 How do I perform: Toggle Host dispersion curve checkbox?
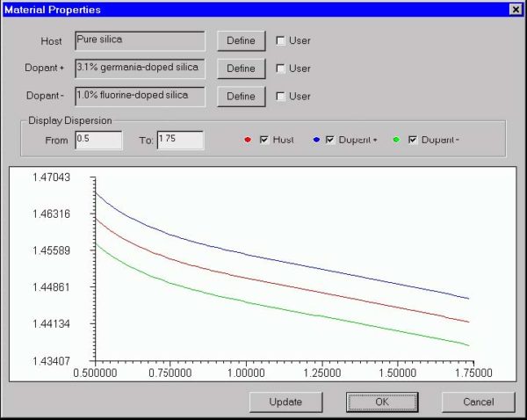[264, 140]
